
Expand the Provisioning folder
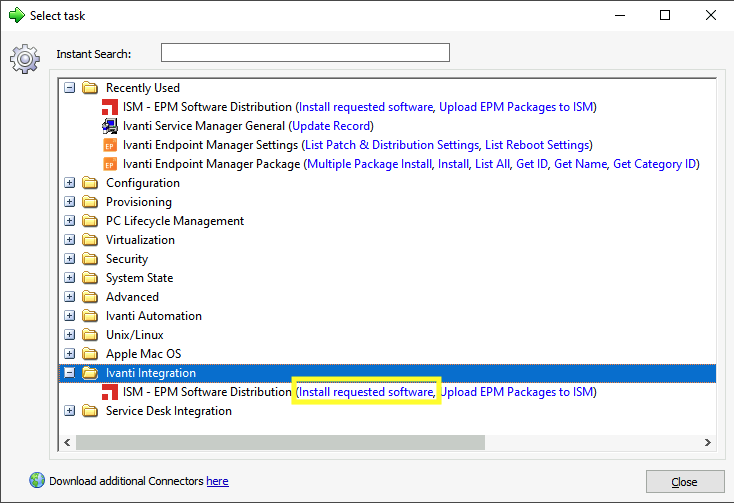point(70,202)
